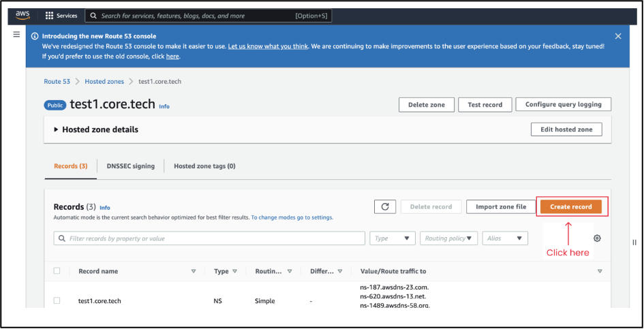The width and height of the screenshot is (644, 329).
Task: Open Hosted zones breadcrumb link
Action: (104, 81)
